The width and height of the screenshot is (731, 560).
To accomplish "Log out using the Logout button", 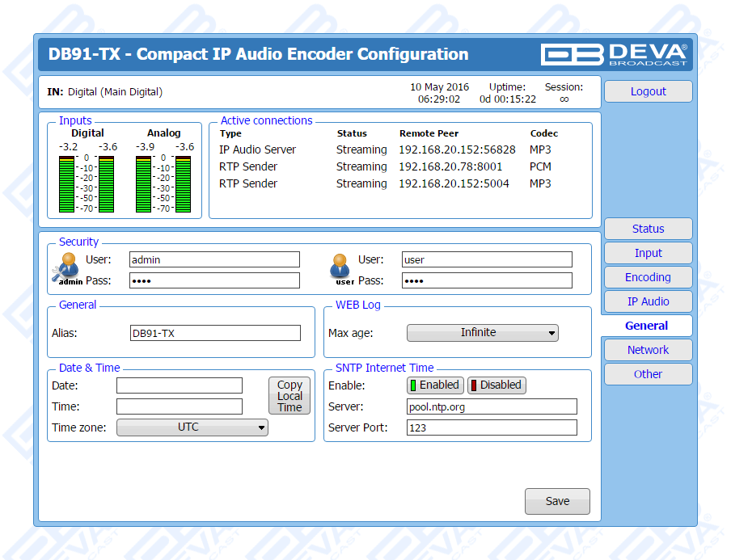I will pyautogui.click(x=648, y=91).
